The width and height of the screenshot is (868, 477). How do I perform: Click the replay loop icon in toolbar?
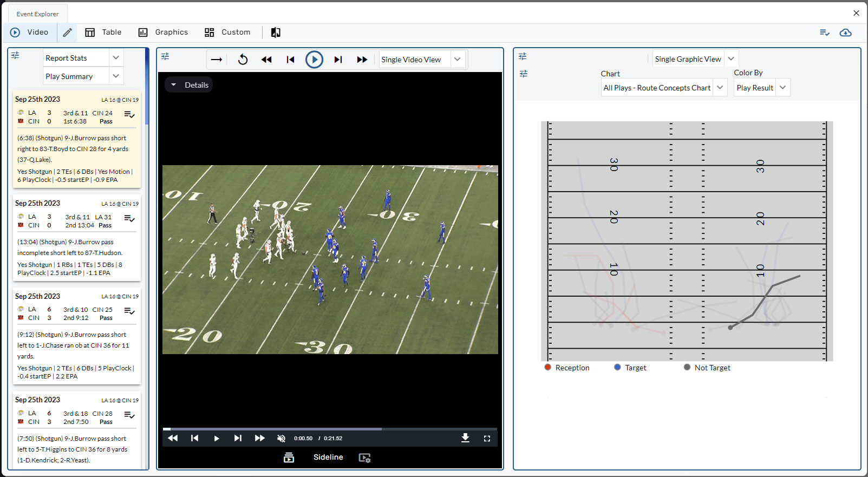click(243, 60)
